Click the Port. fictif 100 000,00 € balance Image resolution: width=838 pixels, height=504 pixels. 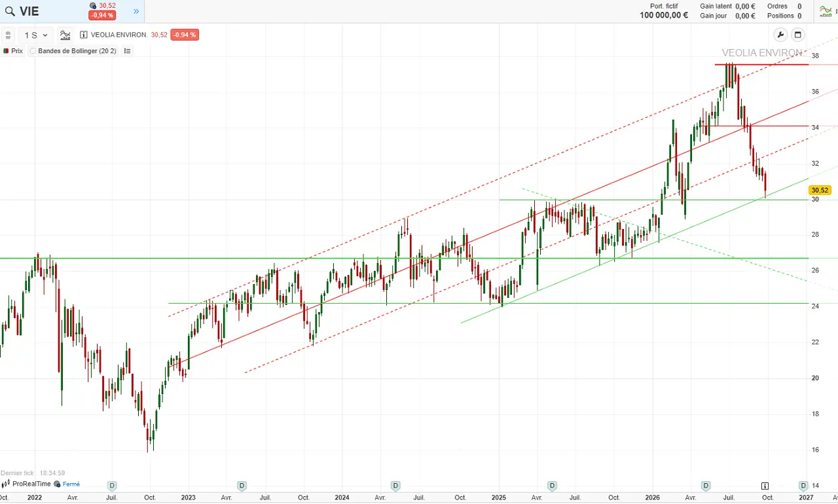pos(664,11)
